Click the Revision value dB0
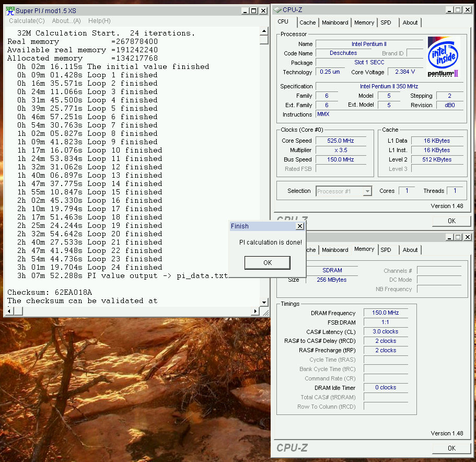476x462 pixels. tap(449, 106)
